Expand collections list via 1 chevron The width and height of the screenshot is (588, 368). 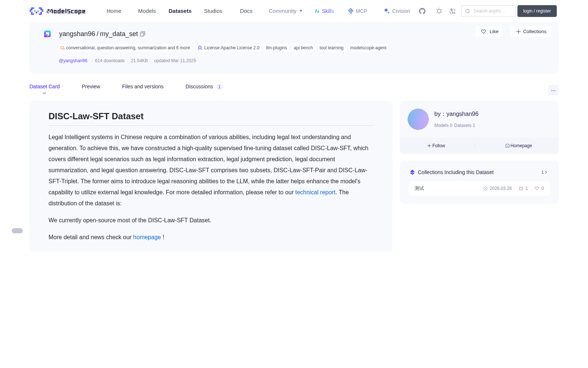(x=544, y=172)
